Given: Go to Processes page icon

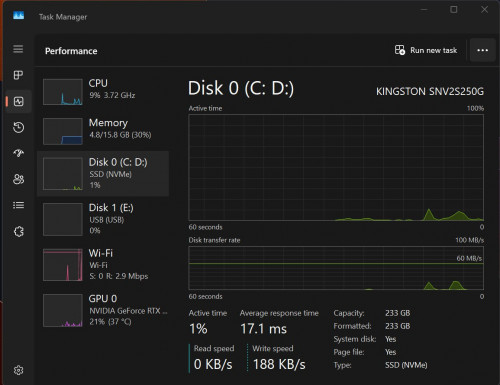Looking at the screenshot, I should coord(18,75).
